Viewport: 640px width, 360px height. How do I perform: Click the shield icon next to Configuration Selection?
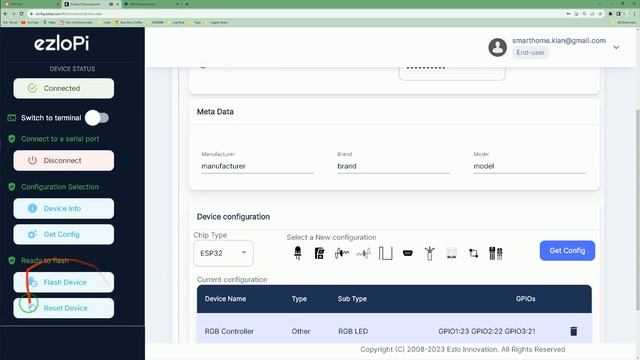12,187
